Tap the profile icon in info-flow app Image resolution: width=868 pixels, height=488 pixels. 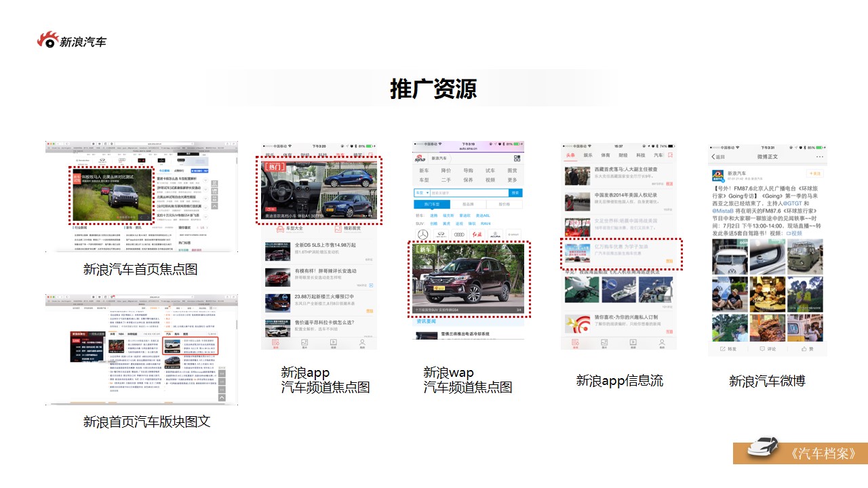click(x=662, y=342)
